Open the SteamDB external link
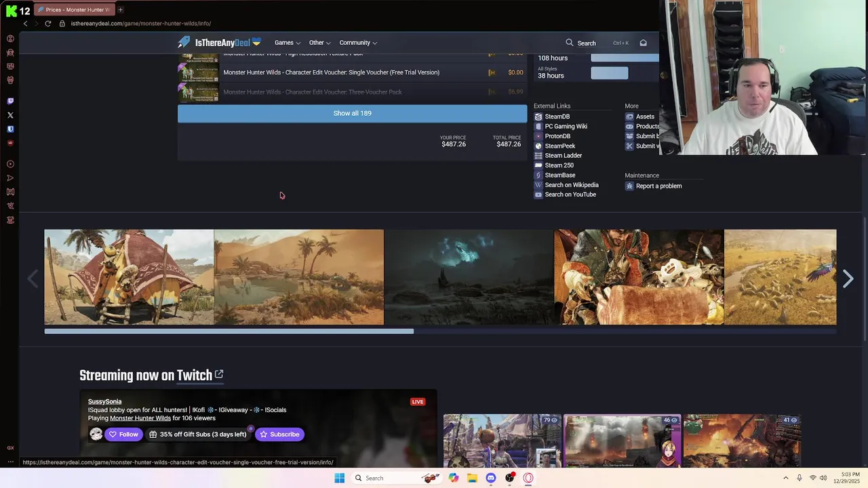This screenshot has width=868, height=488. 552,117
